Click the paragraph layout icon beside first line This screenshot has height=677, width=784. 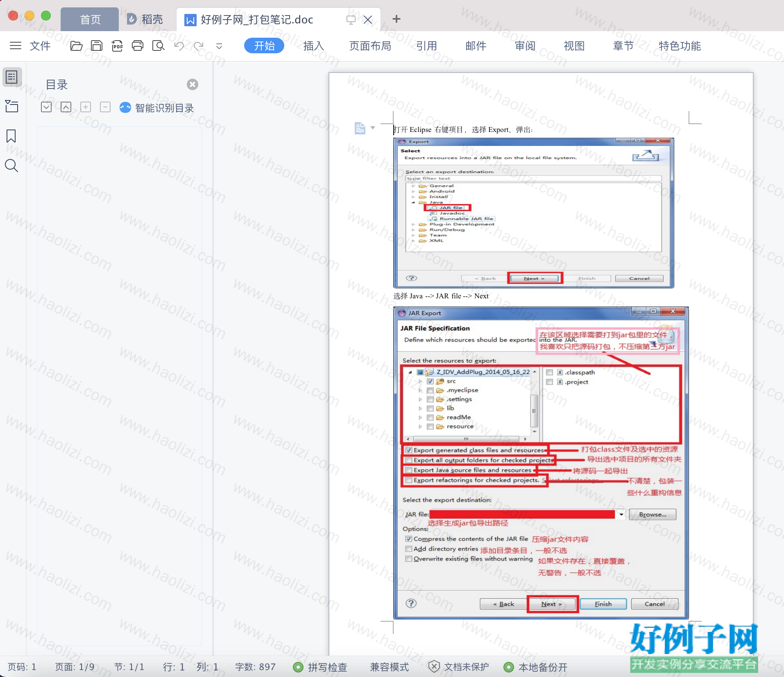tap(360, 128)
